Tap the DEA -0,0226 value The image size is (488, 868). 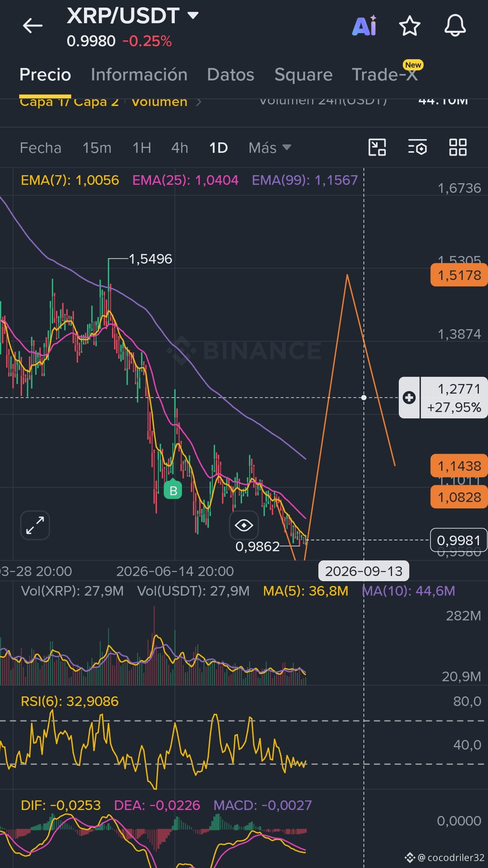[157, 805]
